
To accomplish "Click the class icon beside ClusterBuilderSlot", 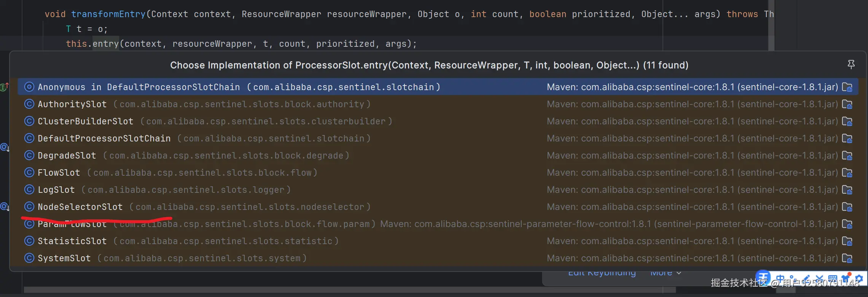I will 29,121.
